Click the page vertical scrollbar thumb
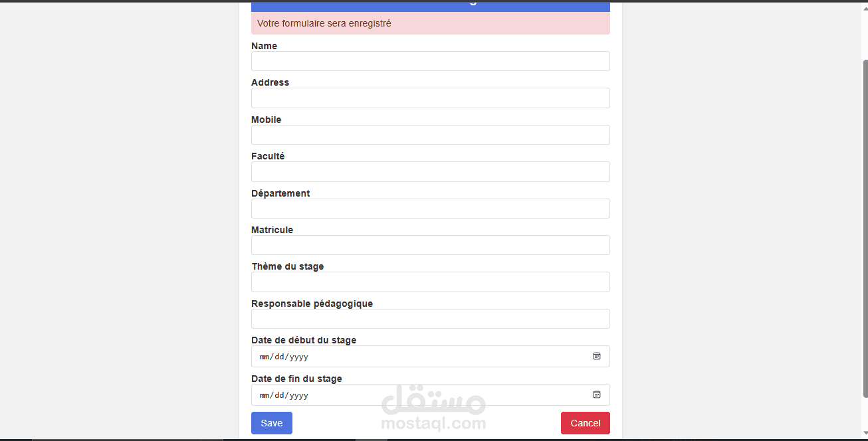Image resolution: width=868 pixels, height=441 pixels. point(865,228)
